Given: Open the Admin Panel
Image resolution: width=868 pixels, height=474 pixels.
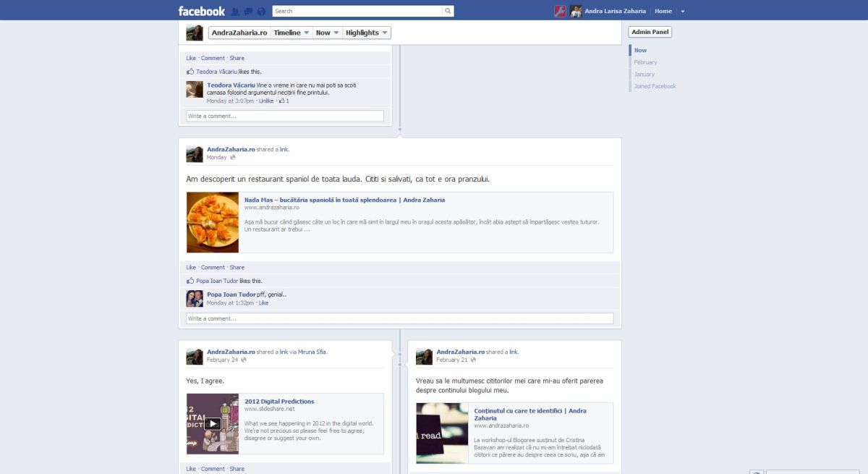Looking at the screenshot, I should point(650,32).
